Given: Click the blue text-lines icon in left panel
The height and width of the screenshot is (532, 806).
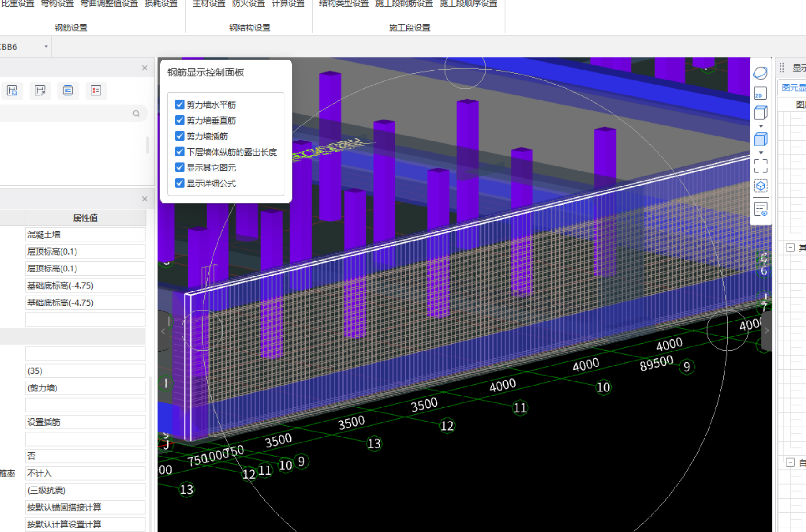Looking at the screenshot, I should pyautogui.click(x=68, y=90).
